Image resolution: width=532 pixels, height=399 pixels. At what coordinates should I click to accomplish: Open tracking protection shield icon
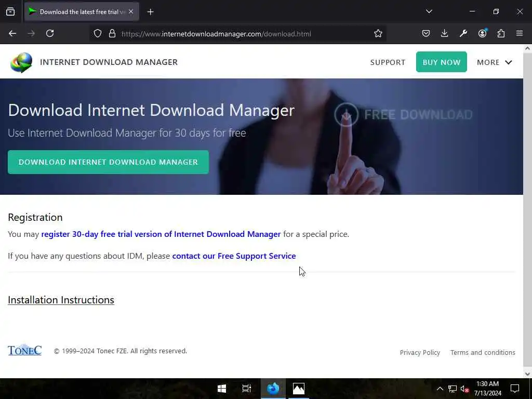pyautogui.click(x=98, y=33)
